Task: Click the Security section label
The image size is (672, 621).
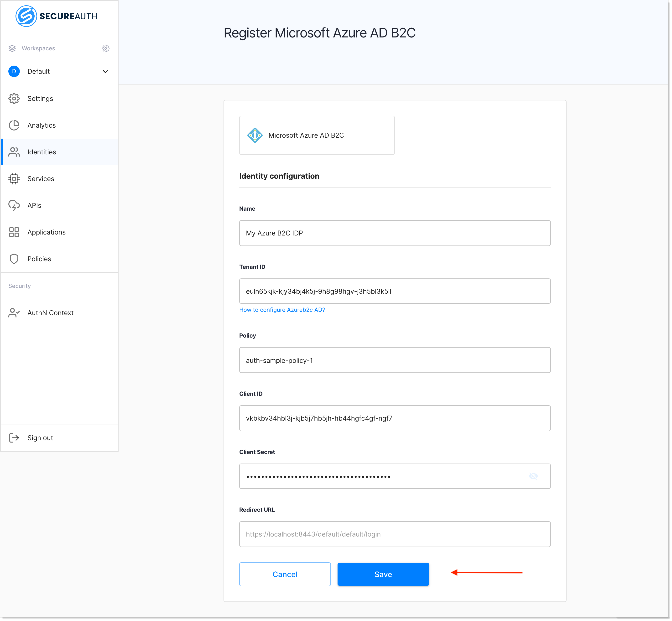Action: tap(20, 286)
